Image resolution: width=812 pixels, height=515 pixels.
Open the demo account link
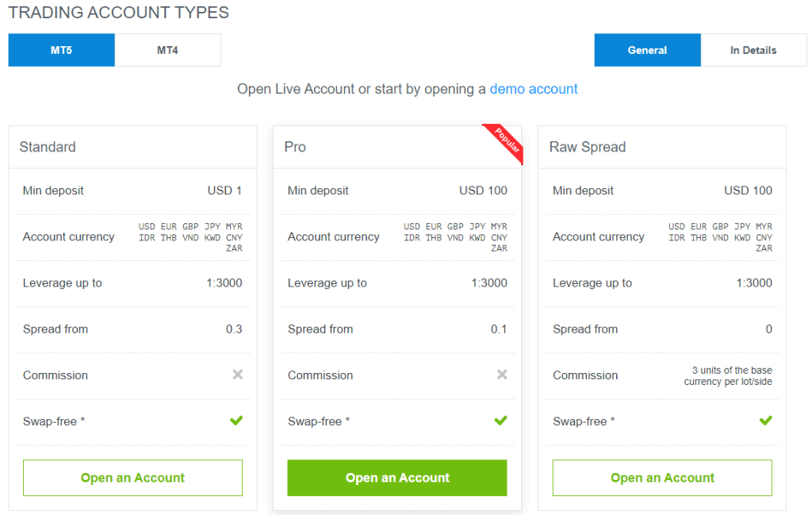coord(534,89)
